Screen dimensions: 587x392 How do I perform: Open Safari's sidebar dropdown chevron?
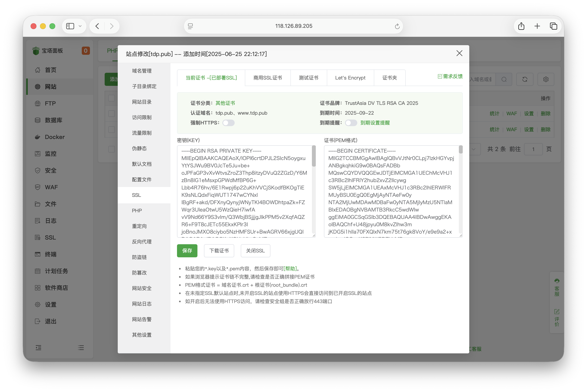[80, 26]
